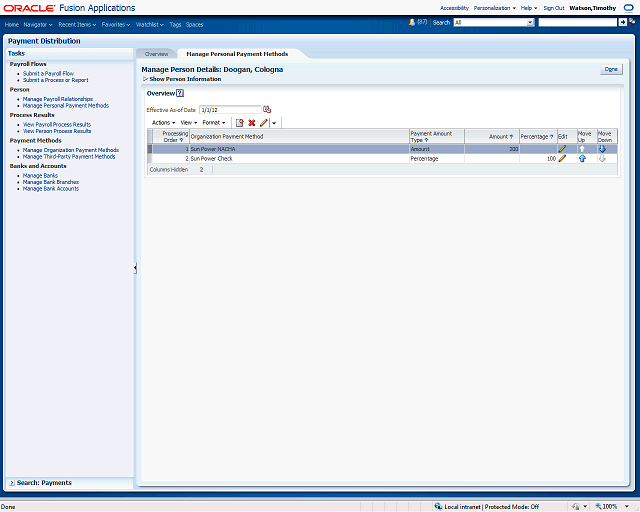Click Submit a Payroll Flow link
Image resolution: width=640 pixels, height=512 pixels.
click(x=48, y=73)
